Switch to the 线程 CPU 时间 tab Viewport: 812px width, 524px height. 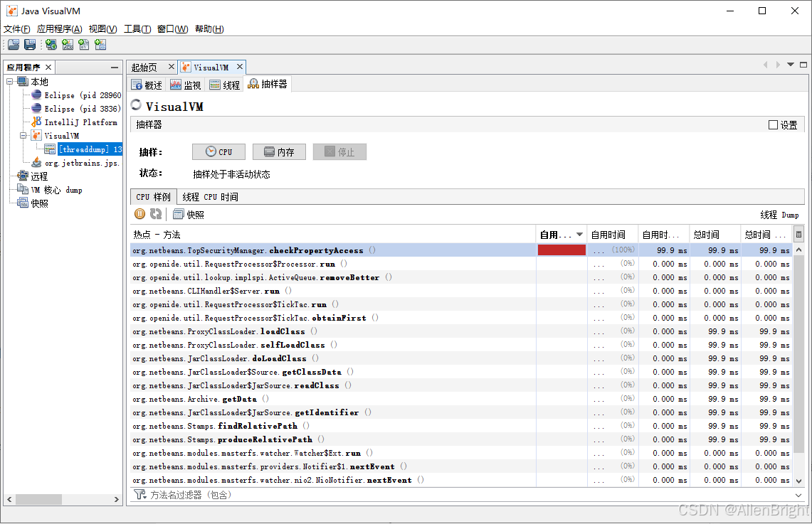click(210, 196)
